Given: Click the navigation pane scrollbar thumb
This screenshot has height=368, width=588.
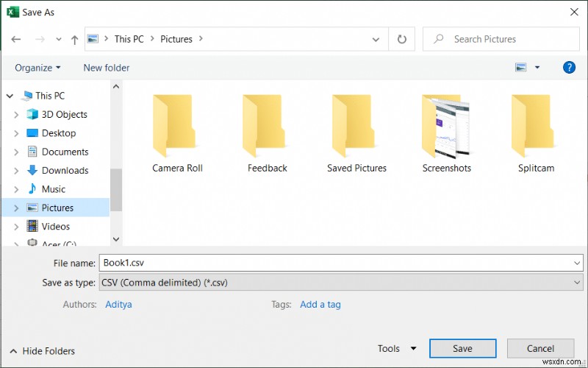Looking at the screenshot, I should (116, 190).
